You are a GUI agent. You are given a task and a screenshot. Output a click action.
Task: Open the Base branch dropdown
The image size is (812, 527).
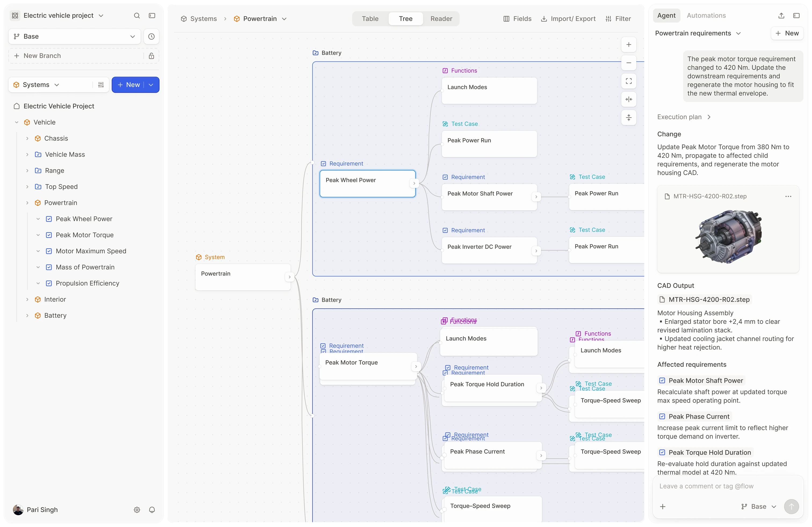[74, 36]
